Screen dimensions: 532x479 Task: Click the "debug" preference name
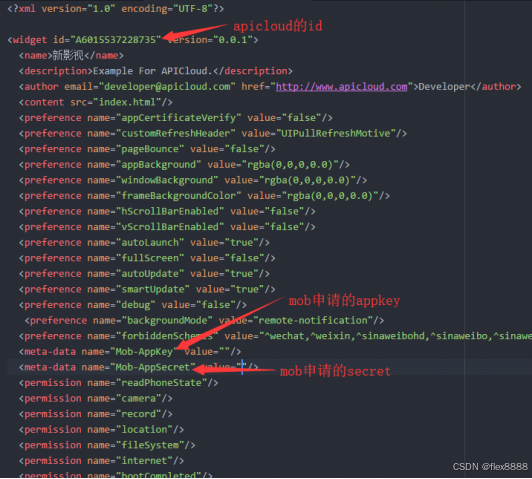[x=136, y=305]
